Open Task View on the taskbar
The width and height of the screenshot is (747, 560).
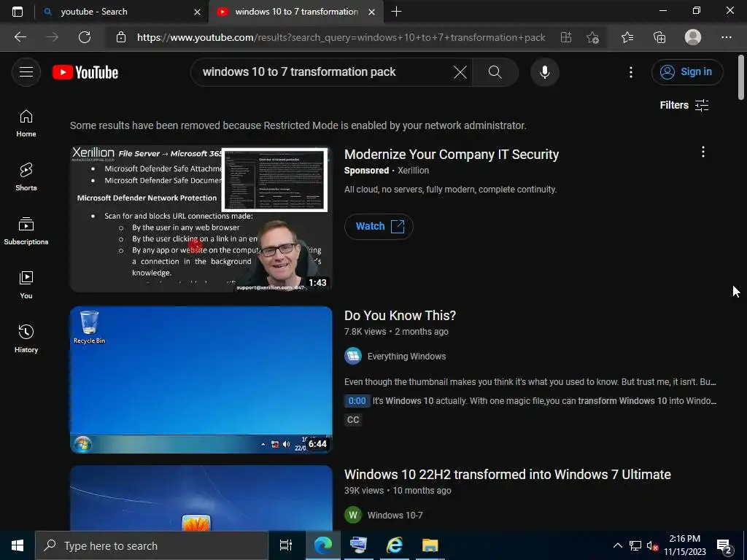pos(285,545)
